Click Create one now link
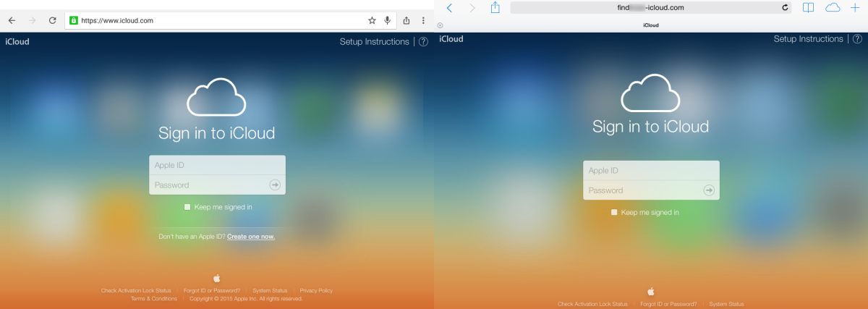Viewport: 868px width, 309px height. (x=251, y=237)
